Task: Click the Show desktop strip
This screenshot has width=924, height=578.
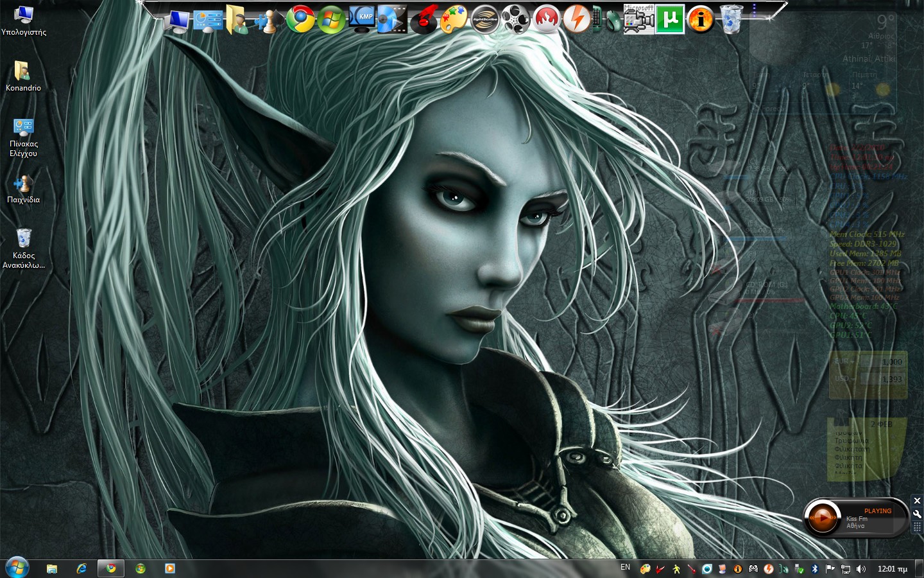Action: point(919,569)
